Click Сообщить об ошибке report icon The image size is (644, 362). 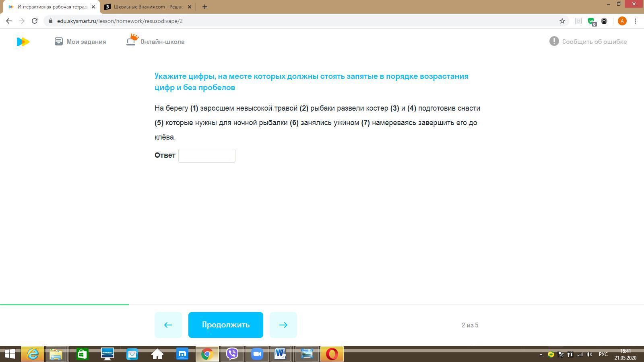(554, 41)
